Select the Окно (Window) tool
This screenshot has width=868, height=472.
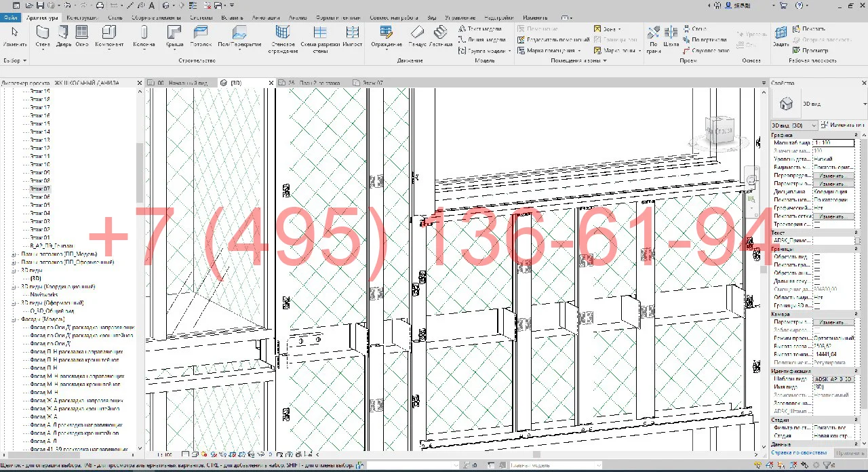[82, 36]
